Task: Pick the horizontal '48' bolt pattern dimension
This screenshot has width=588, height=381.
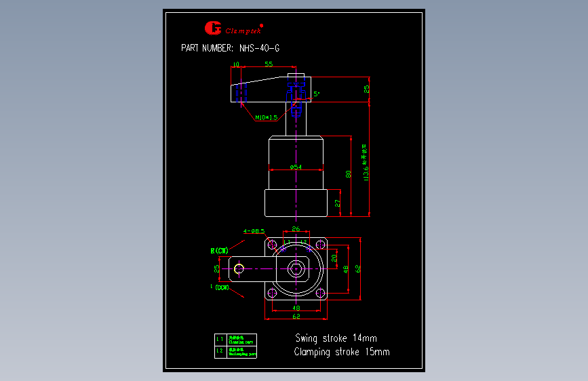Action: click(296, 308)
